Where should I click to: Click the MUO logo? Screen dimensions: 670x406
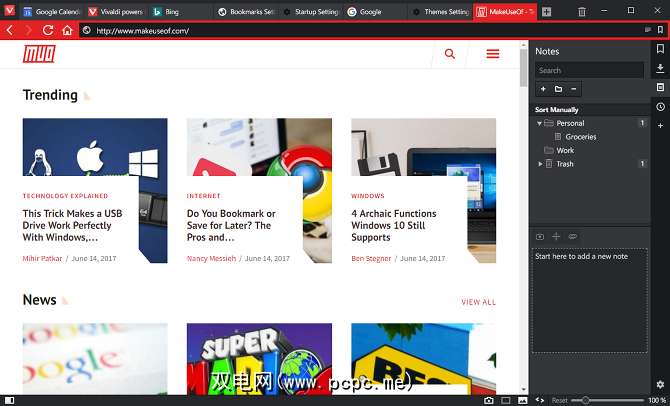(x=39, y=54)
